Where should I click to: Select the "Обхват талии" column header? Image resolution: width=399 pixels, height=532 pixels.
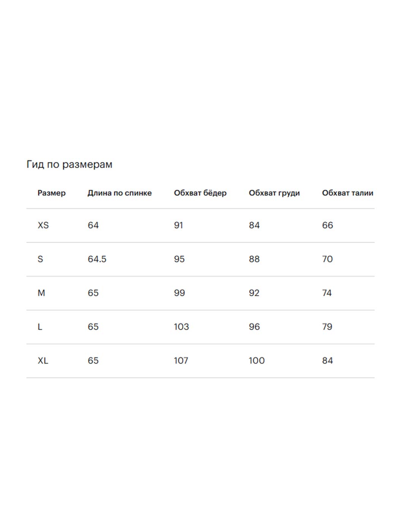point(347,193)
